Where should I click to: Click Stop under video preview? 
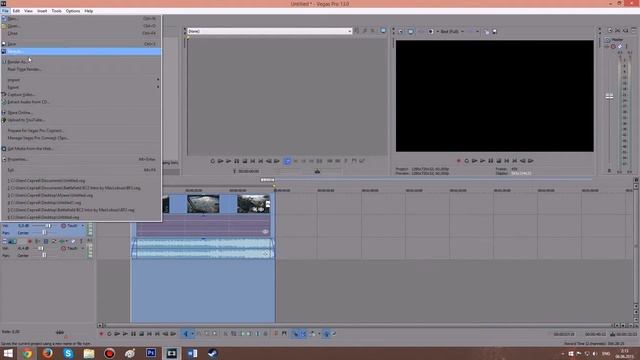pos(499,161)
